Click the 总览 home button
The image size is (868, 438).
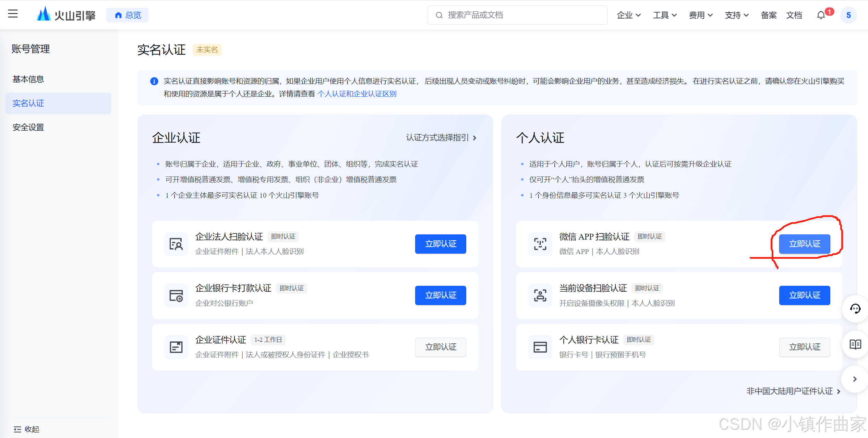pyautogui.click(x=128, y=15)
